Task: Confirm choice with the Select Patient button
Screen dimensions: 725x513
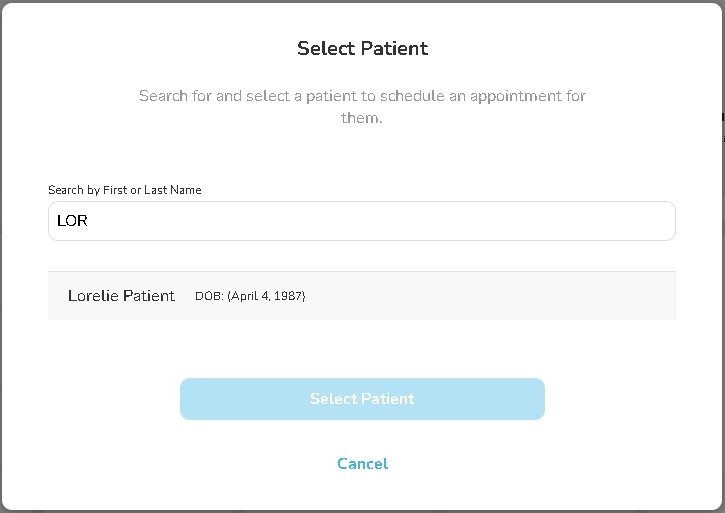Action: pos(362,399)
